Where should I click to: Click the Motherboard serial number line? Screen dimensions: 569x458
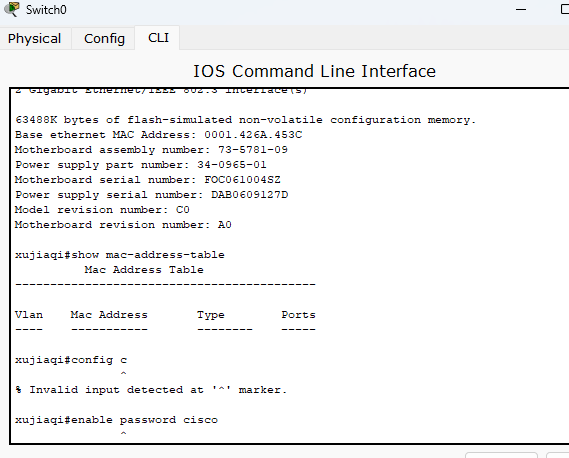(x=148, y=180)
